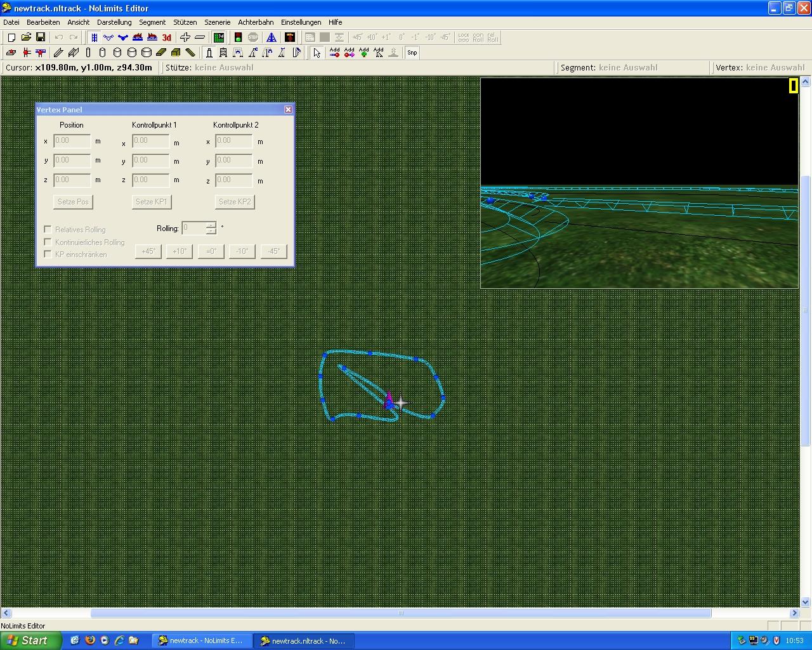Image resolution: width=812 pixels, height=650 pixels.
Task: Enable Kontinuierliches Rolling checkbox
Action: click(x=48, y=242)
